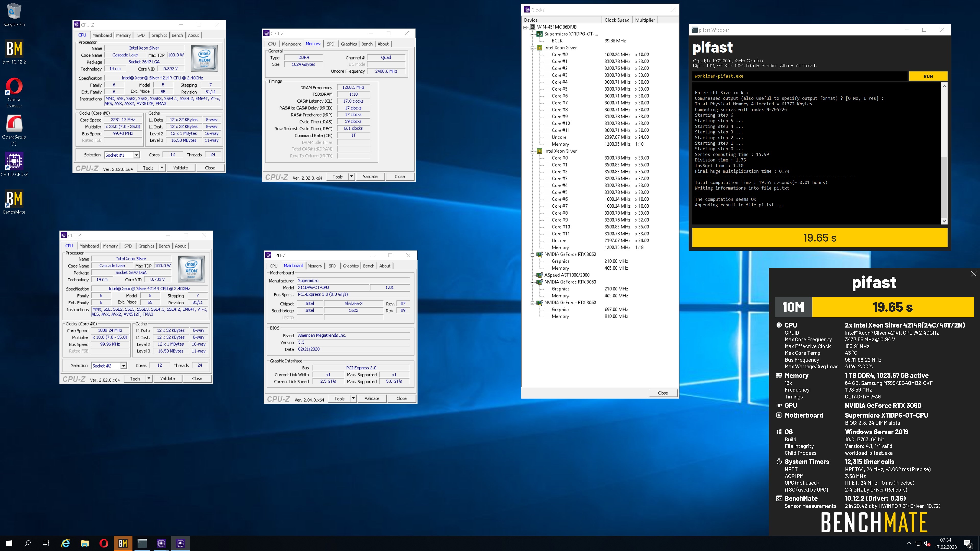The height and width of the screenshot is (551, 980).
Task: Click the Clocks window title icon
Action: pyautogui.click(x=527, y=9)
